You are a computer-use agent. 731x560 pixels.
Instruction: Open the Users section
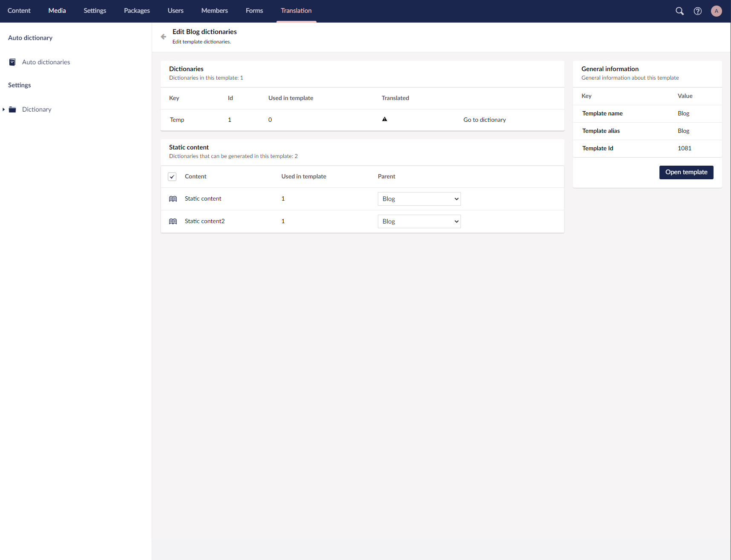point(176,11)
